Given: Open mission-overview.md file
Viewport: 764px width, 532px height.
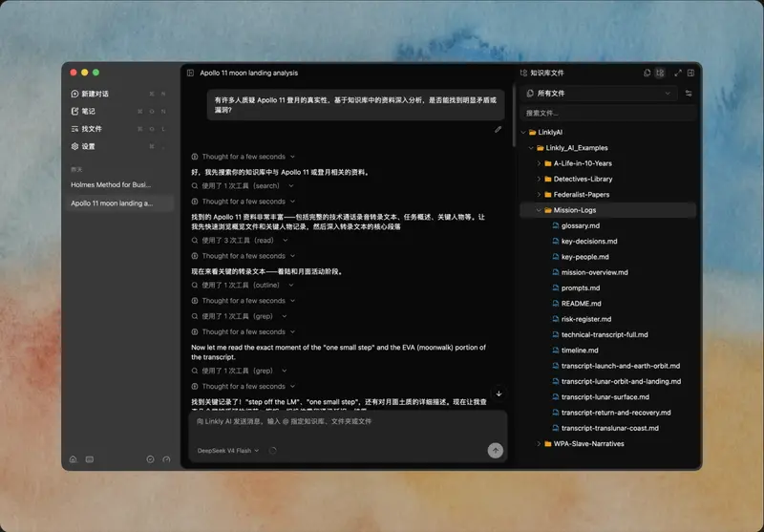Looking at the screenshot, I should point(590,272).
